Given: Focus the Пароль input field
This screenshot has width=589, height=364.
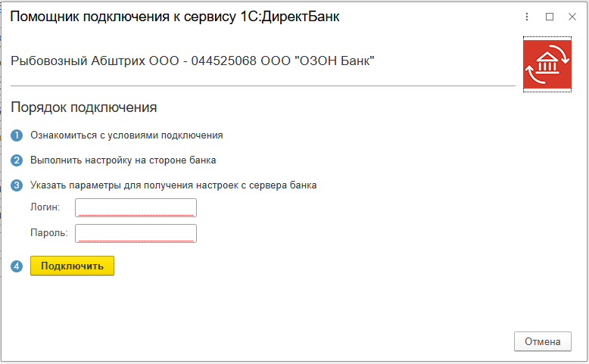Looking at the screenshot, I should tap(136, 233).
